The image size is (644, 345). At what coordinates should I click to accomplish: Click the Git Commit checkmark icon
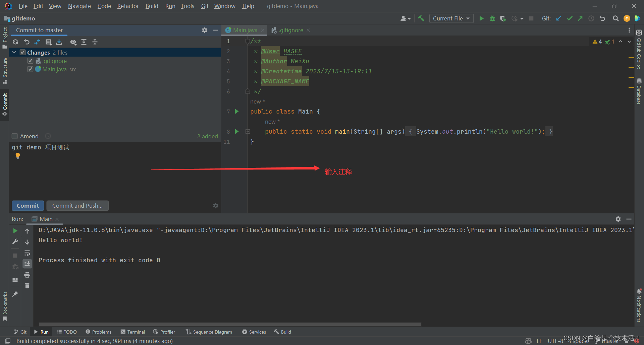click(570, 18)
